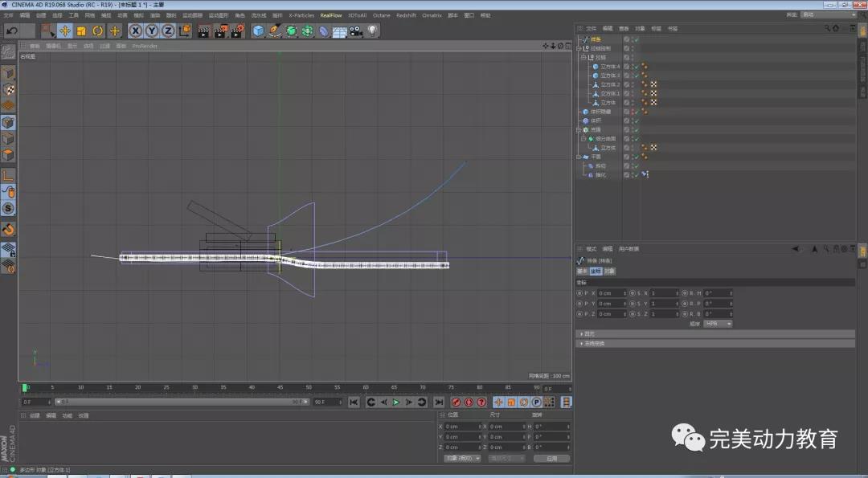Viewport: 868px width, 478px height.
Task: Select the Move tool
Action: pos(65,31)
